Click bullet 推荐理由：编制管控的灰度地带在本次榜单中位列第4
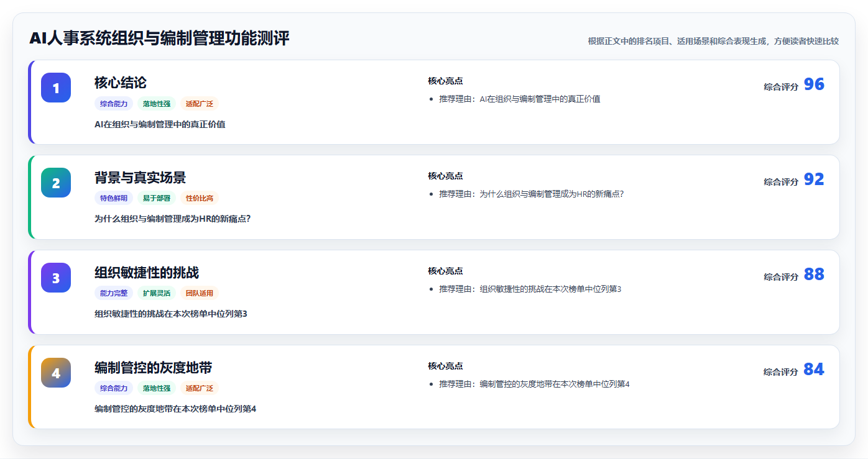The image size is (868, 459). click(x=535, y=384)
